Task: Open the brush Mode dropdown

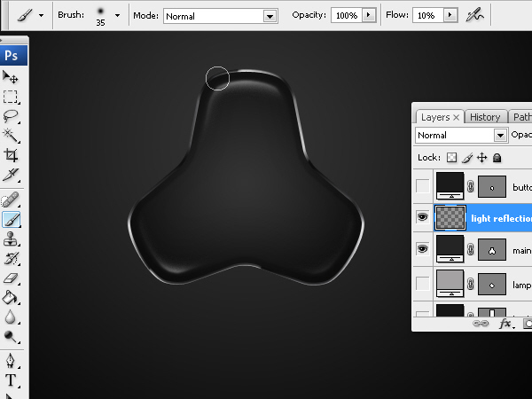Action: point(270,16)
